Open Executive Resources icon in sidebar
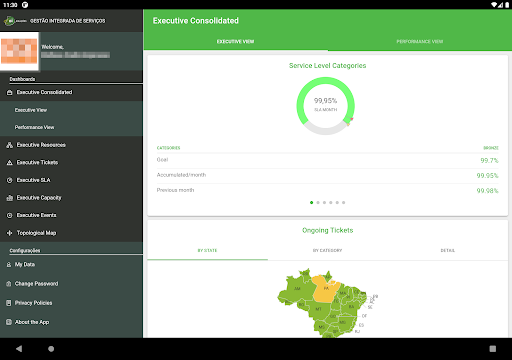 (10, 145)
